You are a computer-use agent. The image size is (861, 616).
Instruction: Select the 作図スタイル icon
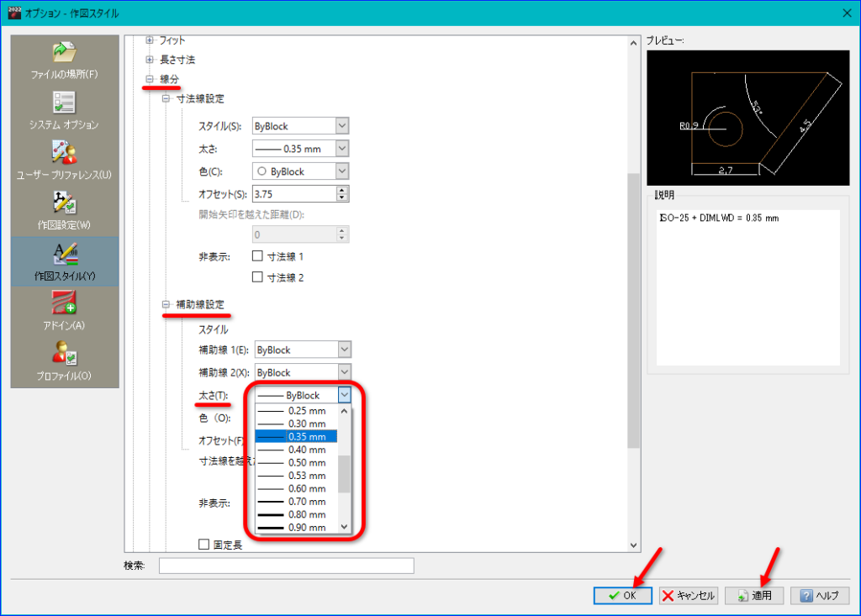tap(65, 254)
